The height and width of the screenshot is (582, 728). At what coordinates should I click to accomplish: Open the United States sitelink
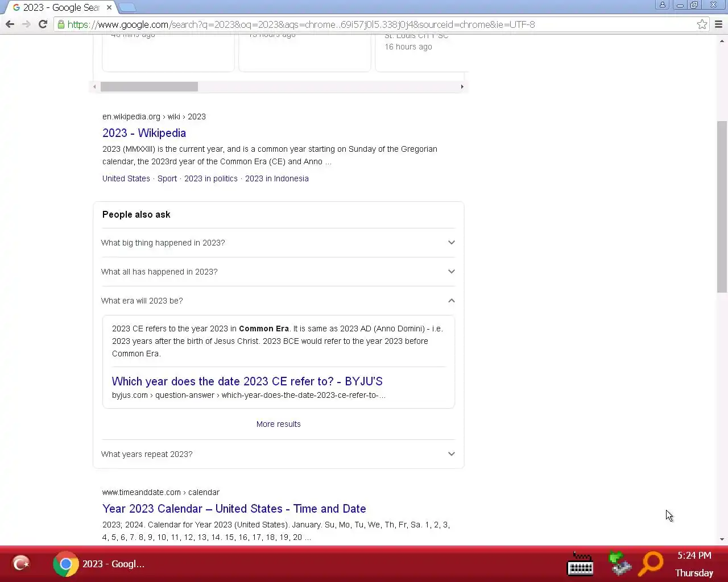[126, 178]
